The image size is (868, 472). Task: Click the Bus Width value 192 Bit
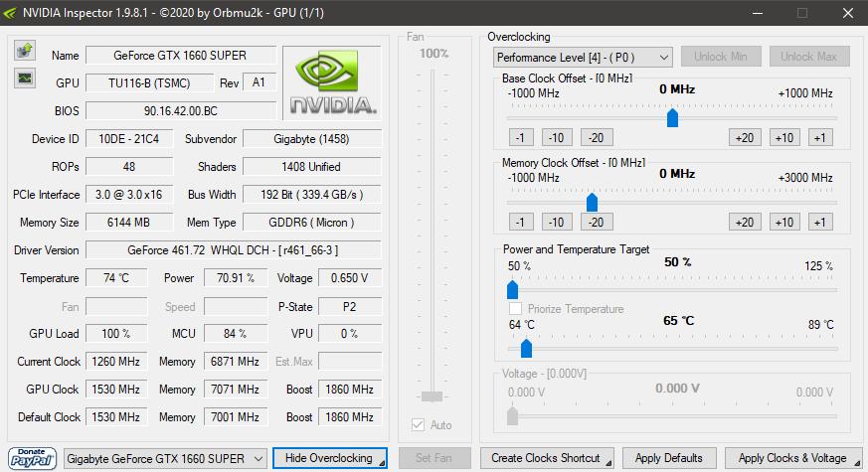311,194
